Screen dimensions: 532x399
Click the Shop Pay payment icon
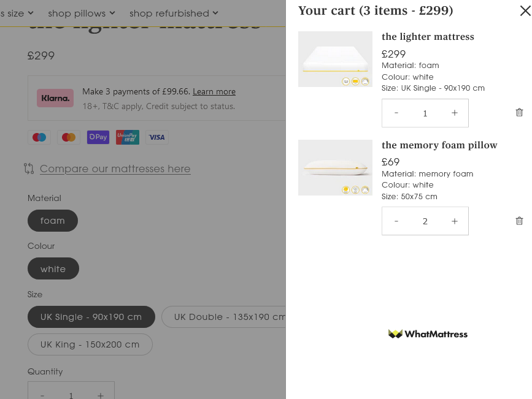(x=98, y=137)
